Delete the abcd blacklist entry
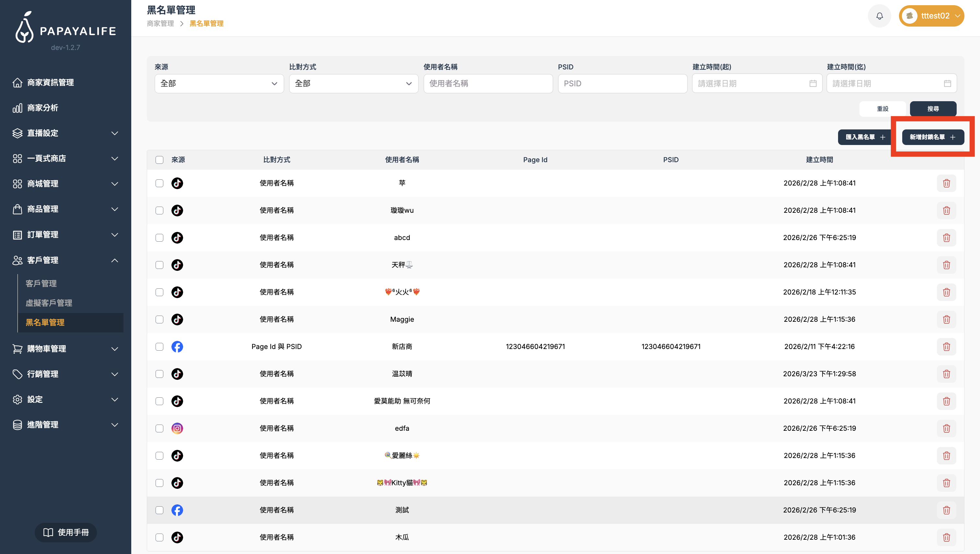 (x=946, y=238)
